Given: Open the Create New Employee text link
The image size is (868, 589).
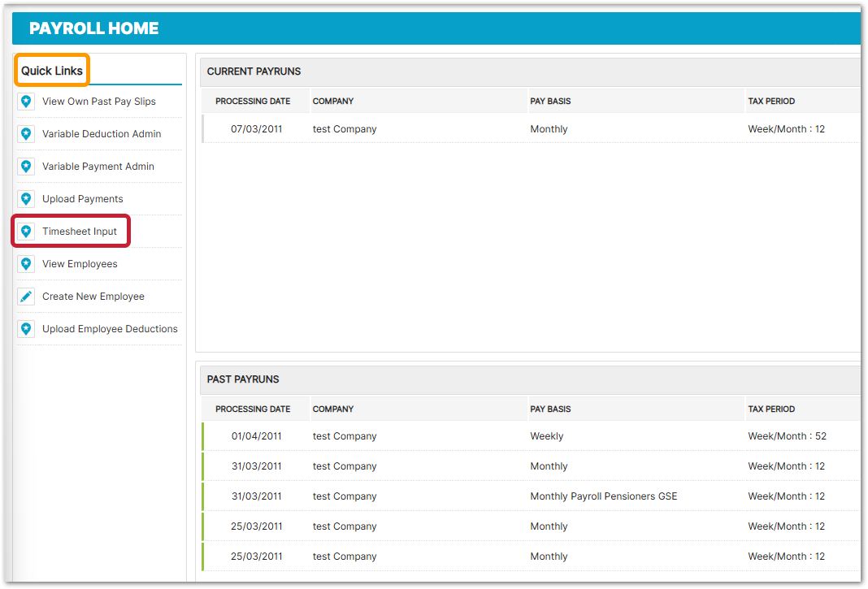Looking at the screenshot, I should coord(93,297).
